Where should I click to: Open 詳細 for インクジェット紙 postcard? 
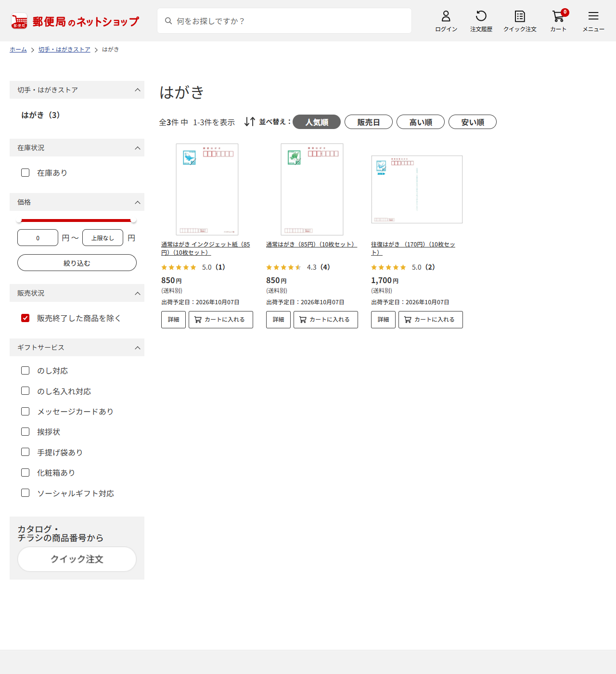173,320
